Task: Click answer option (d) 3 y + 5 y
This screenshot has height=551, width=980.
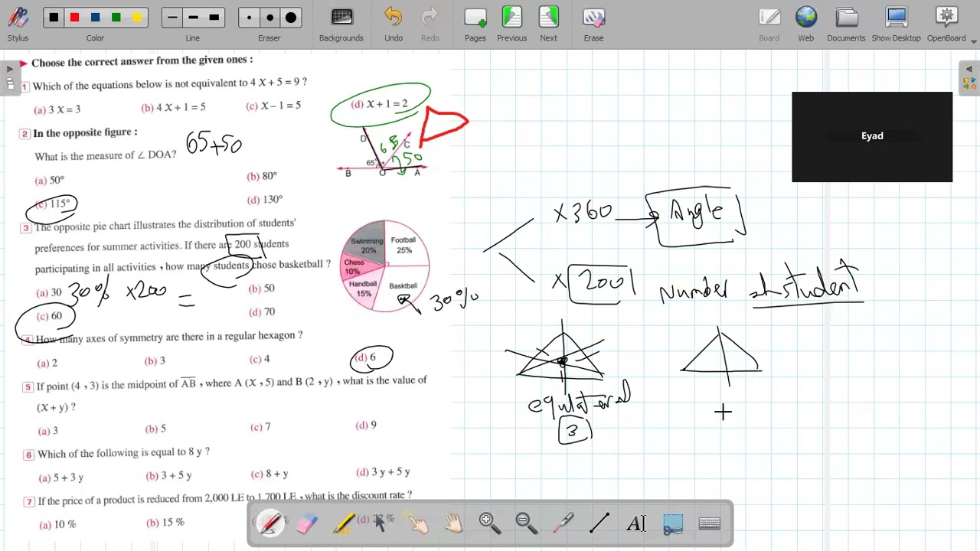Action: coord(383,472)
